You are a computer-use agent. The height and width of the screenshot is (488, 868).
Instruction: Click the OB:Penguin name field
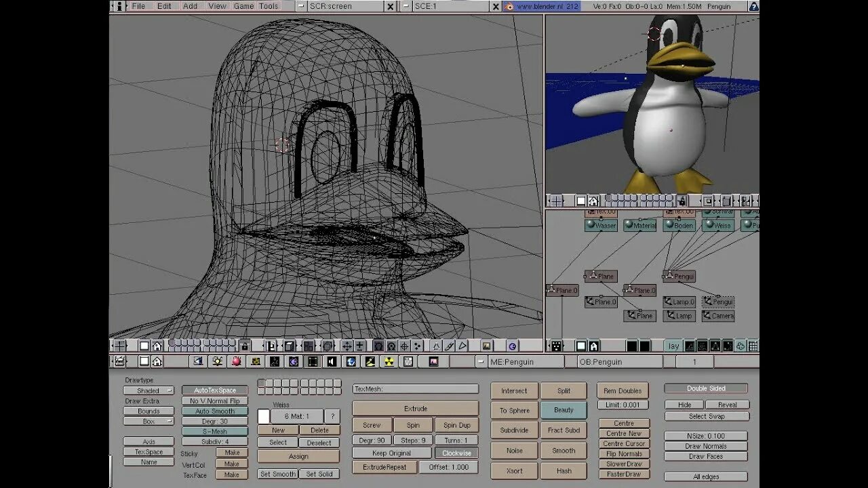point(620,362)
